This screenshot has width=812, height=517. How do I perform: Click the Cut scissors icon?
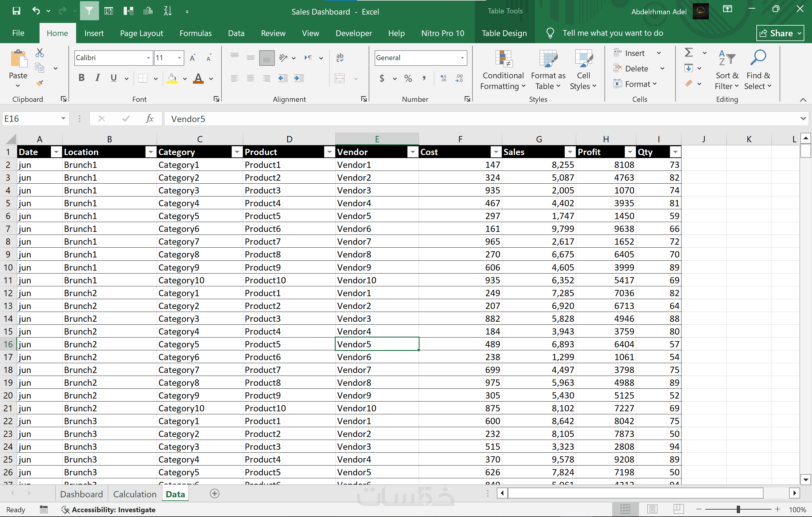click(40, 53)
